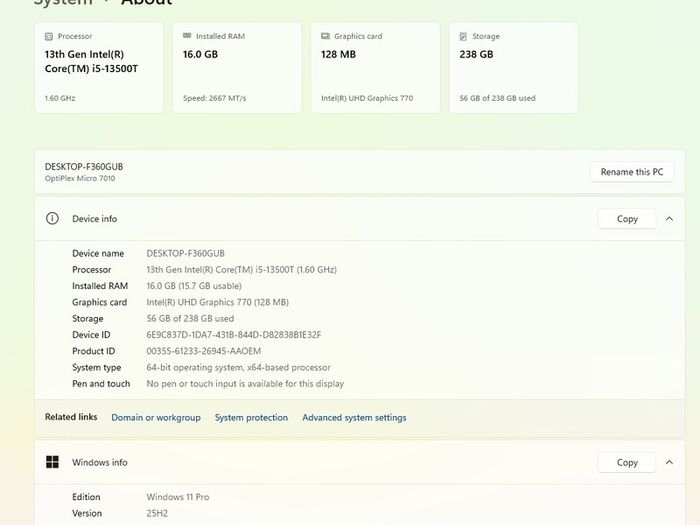Screen dimensions: 700x525
Task: Open Advanced system settings link
Action: pos(354,417)
